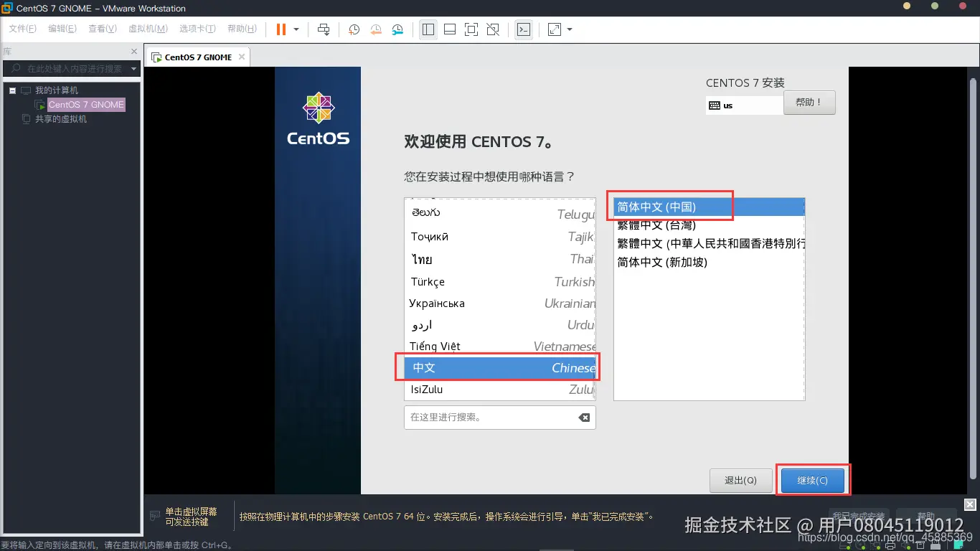
Task: Open the 选项卡(T) menu
Action: (197, 29)
